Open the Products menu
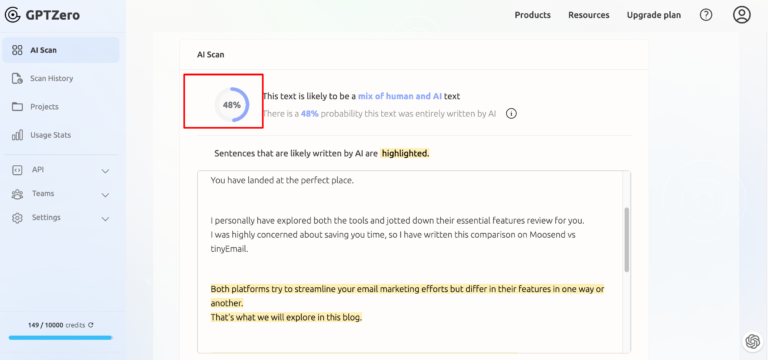The image size is (768, 360). (532, 15)
